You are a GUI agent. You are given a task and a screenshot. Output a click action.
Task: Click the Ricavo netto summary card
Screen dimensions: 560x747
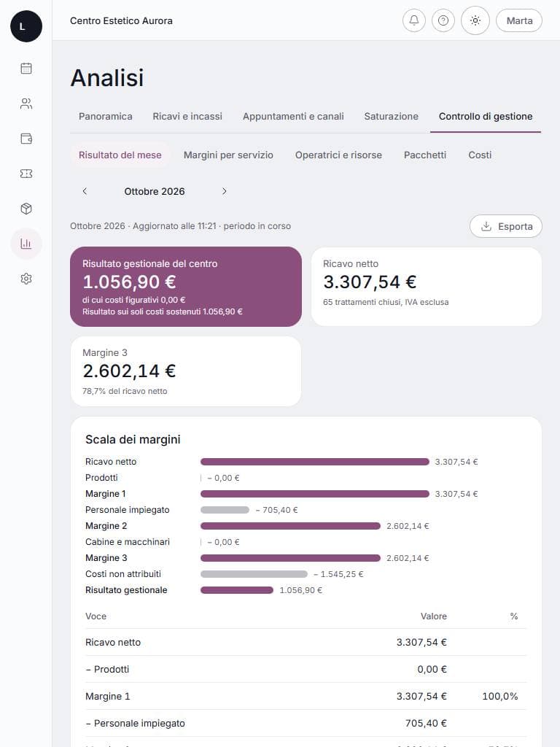[x=426, y=287]
